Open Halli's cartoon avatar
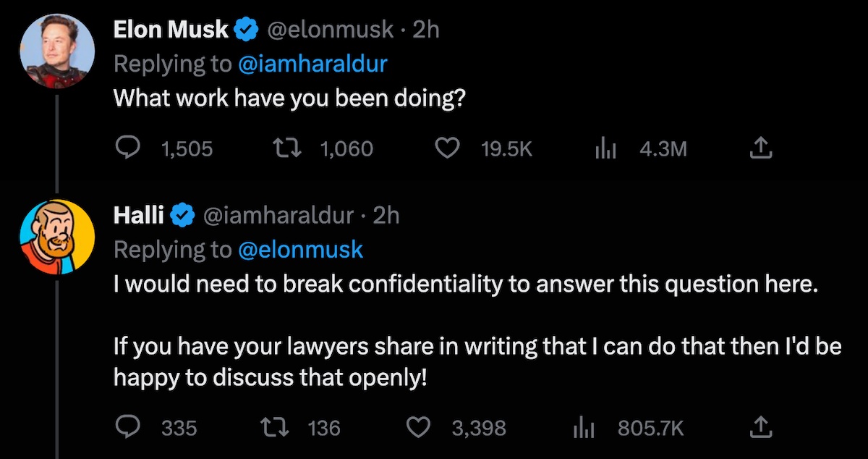 tap(57, 236)
